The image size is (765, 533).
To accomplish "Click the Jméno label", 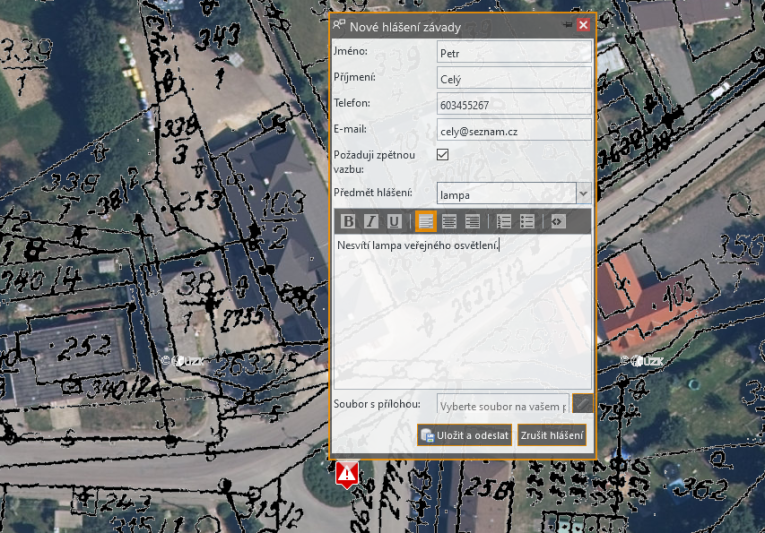I will pyautogui.click(x=350, y=51).
